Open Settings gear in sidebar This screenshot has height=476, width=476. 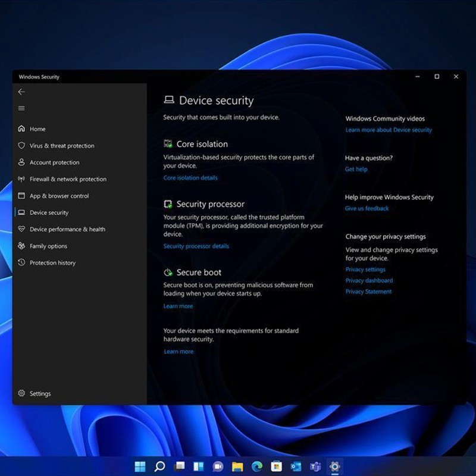[21, 393]
